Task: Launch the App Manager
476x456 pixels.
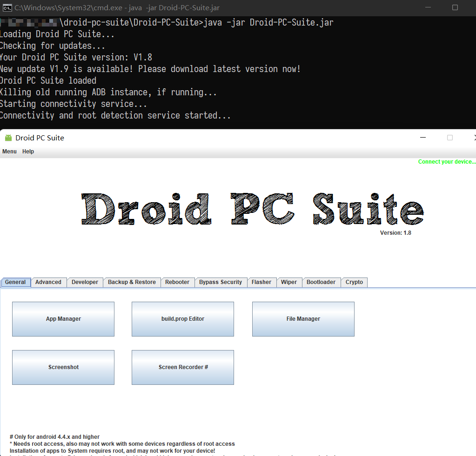Action: pyautogui.click(x=63, y=319)
